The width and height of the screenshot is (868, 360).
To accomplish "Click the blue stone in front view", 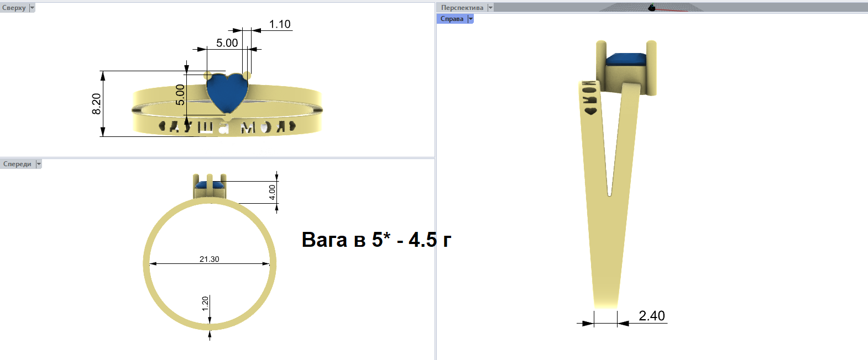I will click(x=210, y=185).
